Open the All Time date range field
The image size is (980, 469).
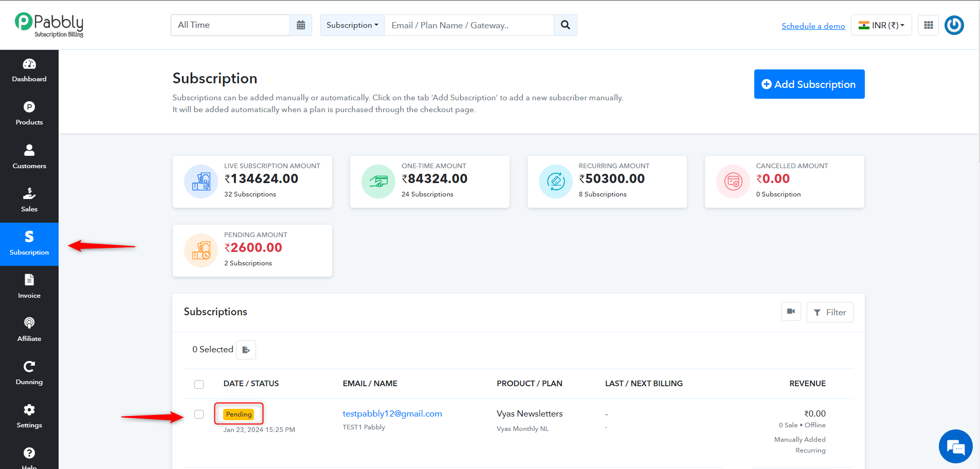click(230, 25)
